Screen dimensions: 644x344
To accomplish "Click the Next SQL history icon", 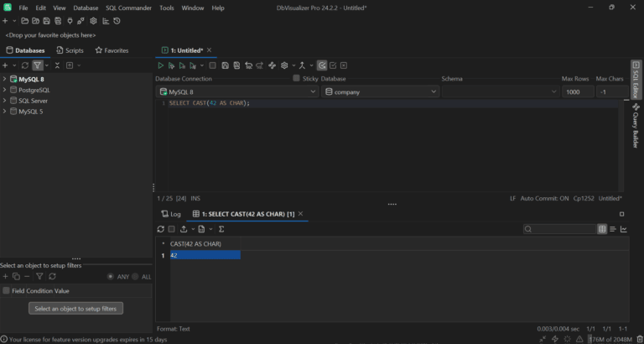I will click(260, 65).
